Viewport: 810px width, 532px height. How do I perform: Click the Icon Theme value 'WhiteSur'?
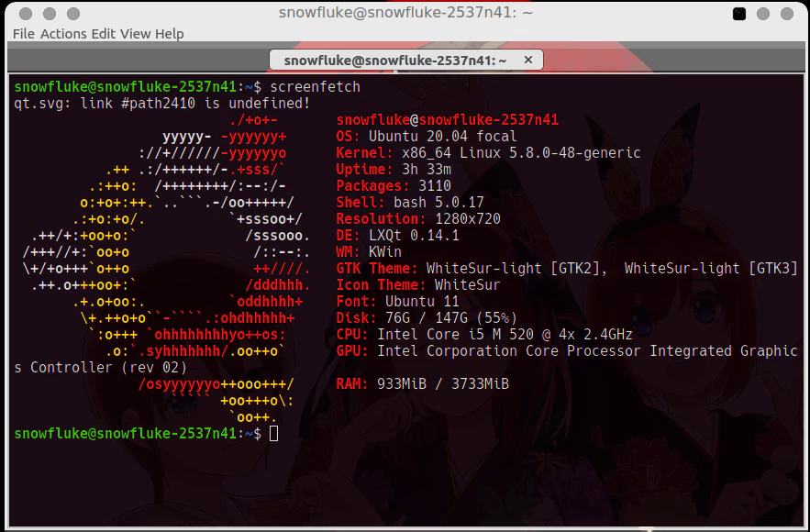point(468,285)
